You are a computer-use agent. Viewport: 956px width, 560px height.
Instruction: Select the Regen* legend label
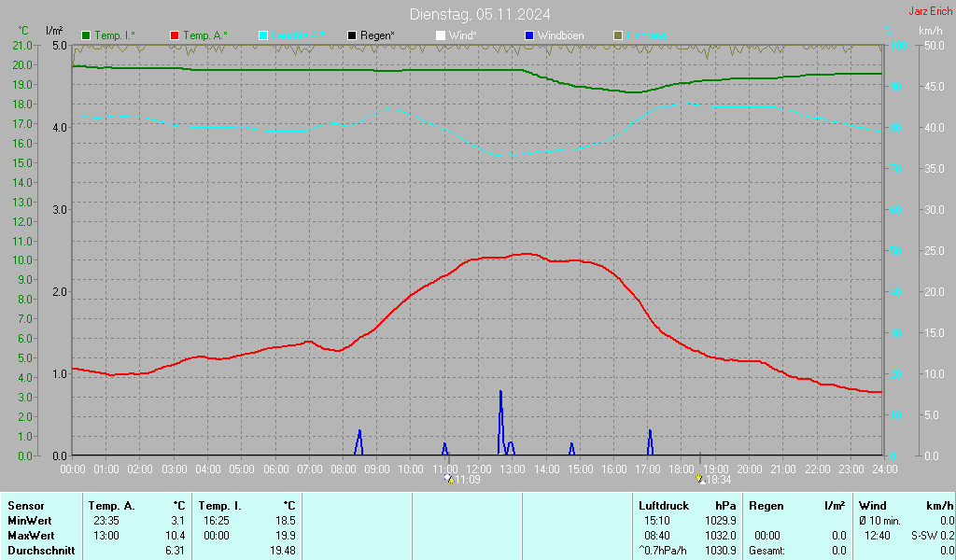tap(377, 35)
